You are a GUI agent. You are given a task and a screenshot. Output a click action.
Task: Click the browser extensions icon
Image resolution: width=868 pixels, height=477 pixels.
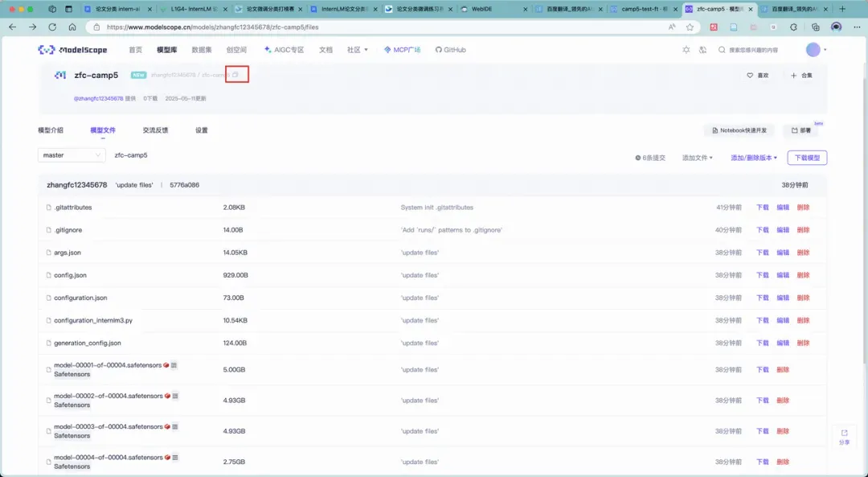(793, 27)
